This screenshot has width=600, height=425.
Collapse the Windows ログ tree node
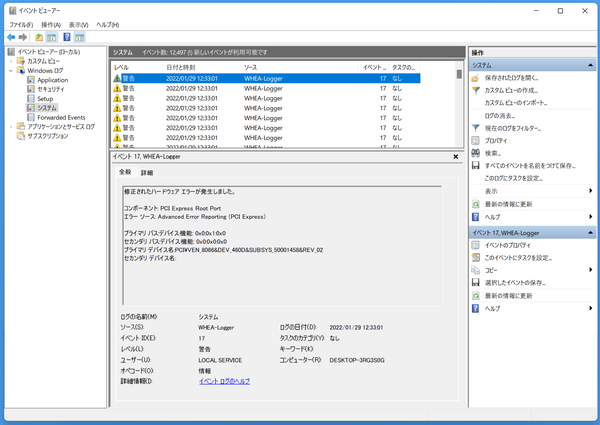point(11,71)
